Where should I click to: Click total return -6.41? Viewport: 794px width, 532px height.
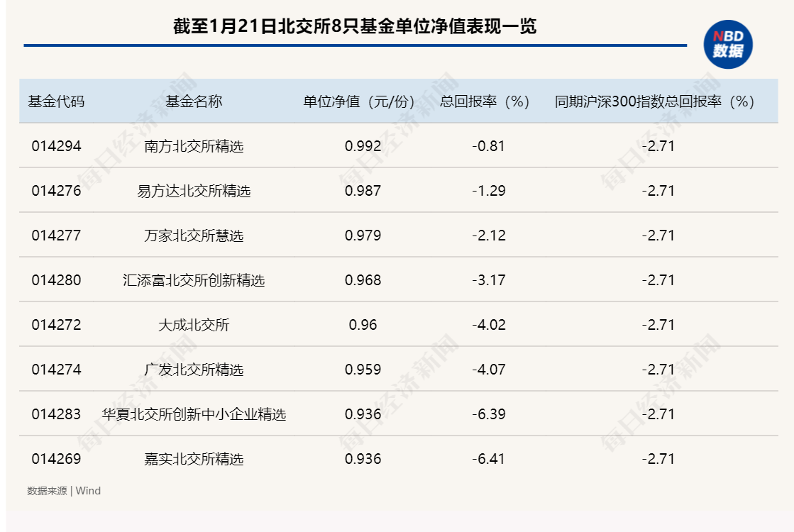pyautogui.click(x=488, y=459)
